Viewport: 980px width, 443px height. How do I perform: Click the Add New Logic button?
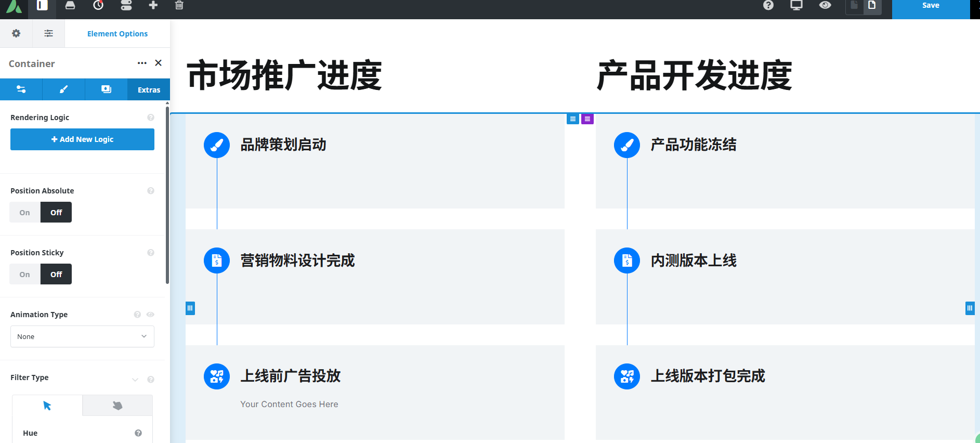point(82,139)
